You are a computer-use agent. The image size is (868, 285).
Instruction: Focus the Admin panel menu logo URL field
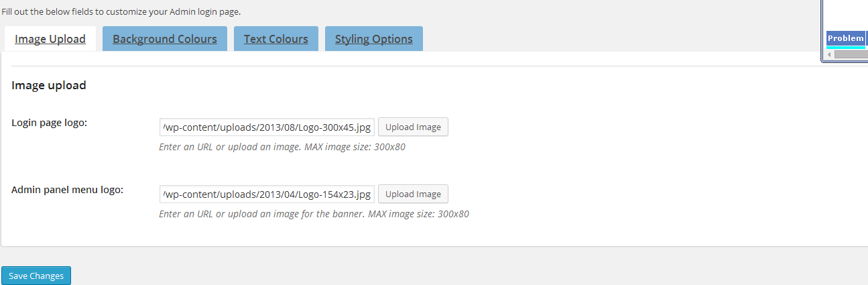(267, 194)
